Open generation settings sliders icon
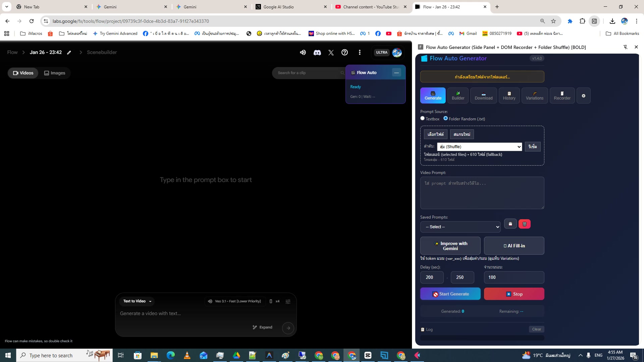The image size is (644, 362). click(x=288, y=301)
